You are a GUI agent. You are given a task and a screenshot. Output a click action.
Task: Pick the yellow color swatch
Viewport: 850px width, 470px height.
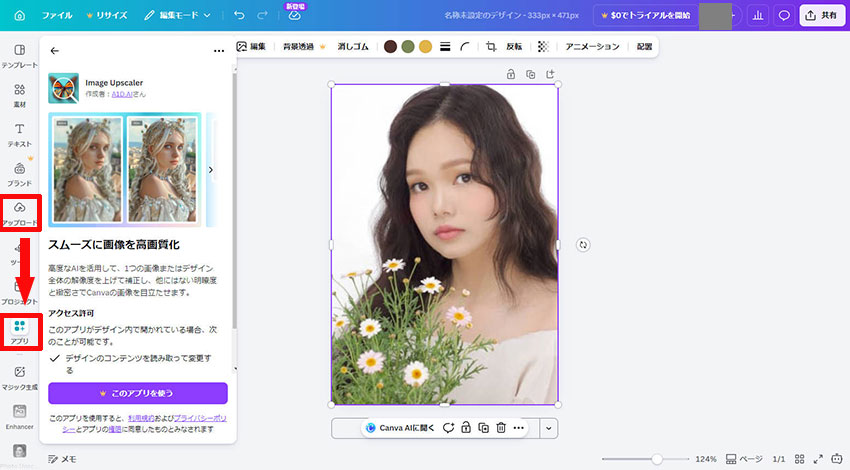426,47
